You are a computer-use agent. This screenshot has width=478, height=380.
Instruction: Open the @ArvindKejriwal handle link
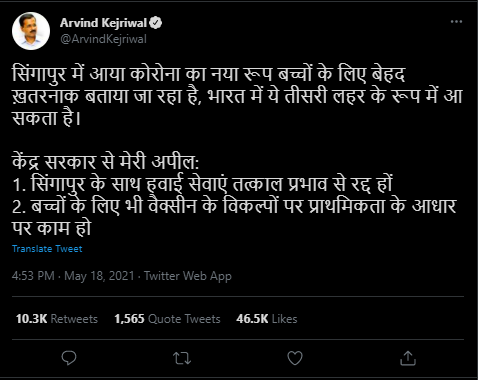tap(103, 39)
